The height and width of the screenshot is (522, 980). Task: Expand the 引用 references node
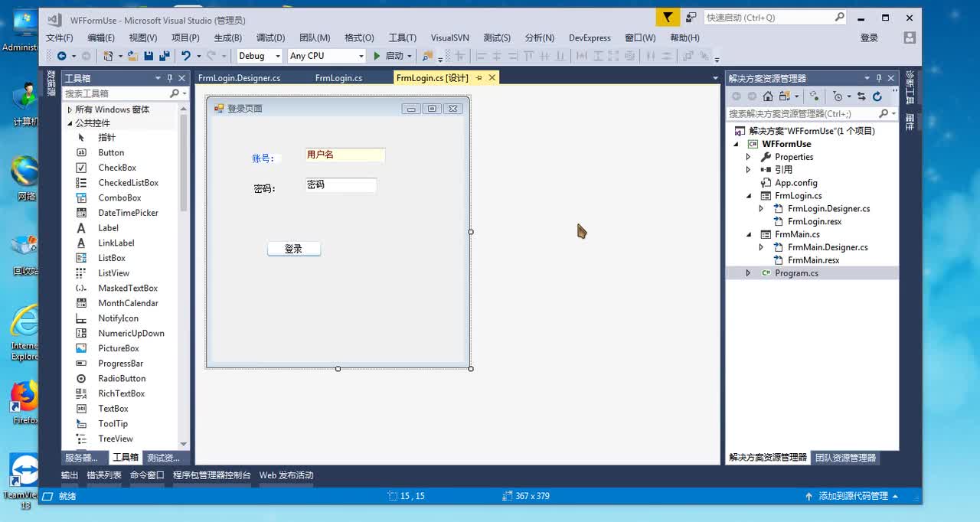[x=749, y=170]
